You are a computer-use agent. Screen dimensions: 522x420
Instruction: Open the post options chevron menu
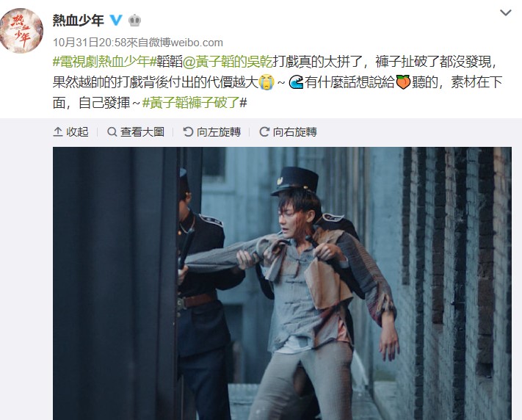[x=505, y=13]
